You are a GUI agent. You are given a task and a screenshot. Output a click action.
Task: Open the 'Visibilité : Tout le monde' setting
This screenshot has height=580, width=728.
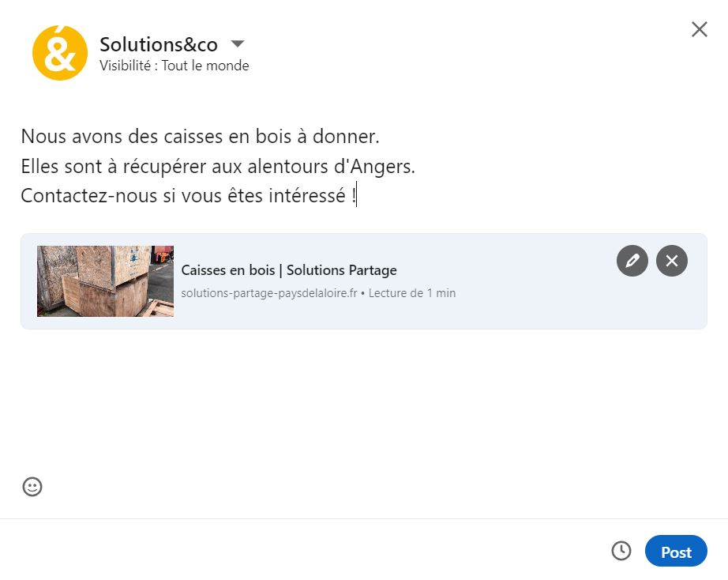click(x=174, y=66)
